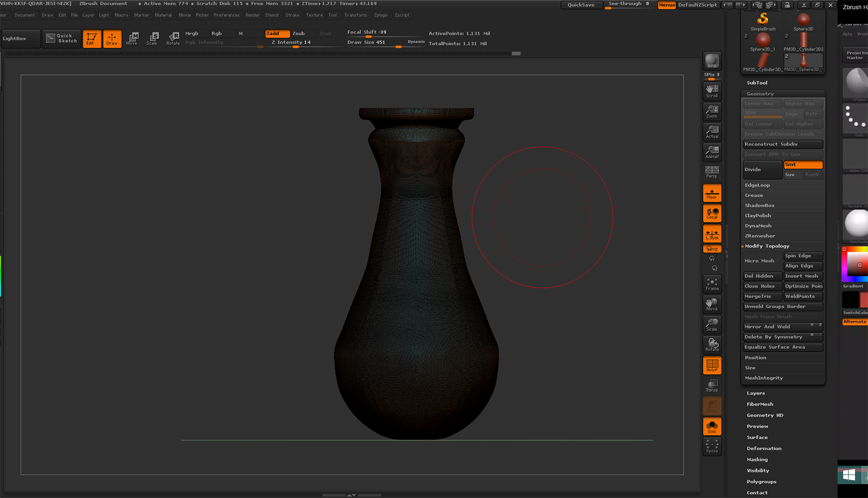
Task: Open the Zplugin menu
Action: pyautogui.click(x=380, y=15)
